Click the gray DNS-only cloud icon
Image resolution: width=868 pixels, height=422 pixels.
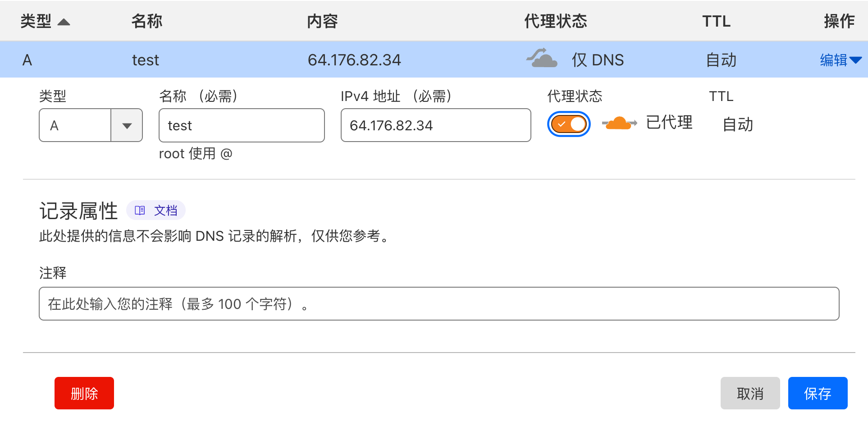coord(542,58)
